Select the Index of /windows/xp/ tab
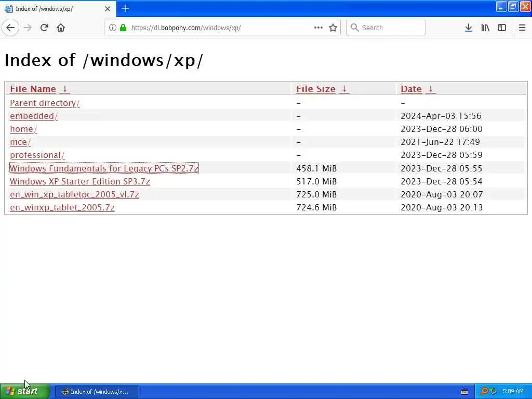This screenshot has width=532, height=399. [x=58, y=9]
